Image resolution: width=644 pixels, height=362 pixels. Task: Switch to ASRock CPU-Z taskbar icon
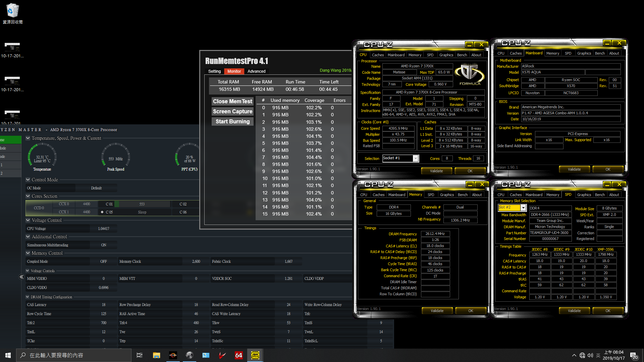[x=255, y=355]
